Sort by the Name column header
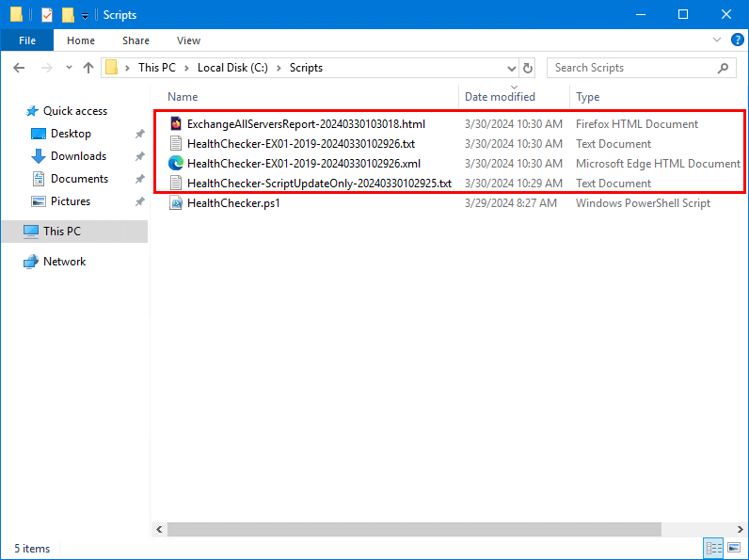749x560 pixels. (x=183, y=97)
